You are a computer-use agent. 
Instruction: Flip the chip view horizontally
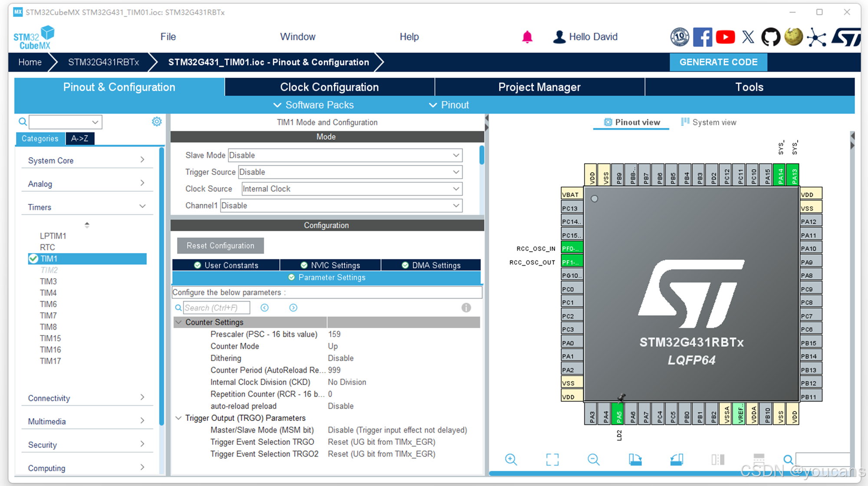pyautogui.click(x=718, y=459)
